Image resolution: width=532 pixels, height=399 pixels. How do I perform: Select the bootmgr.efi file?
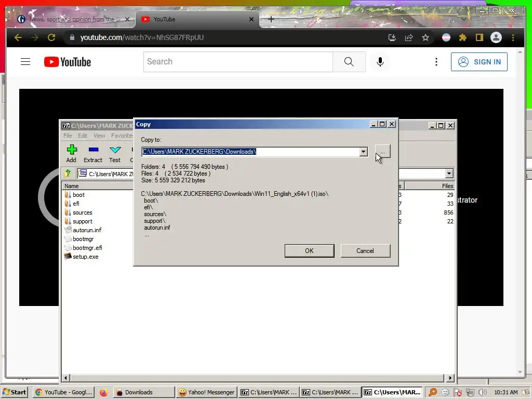[87, 248]
